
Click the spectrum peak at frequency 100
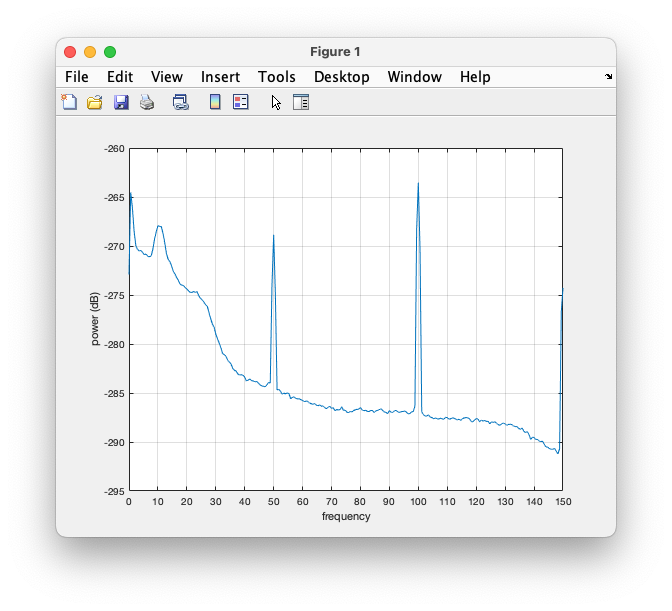coord(418,184)
